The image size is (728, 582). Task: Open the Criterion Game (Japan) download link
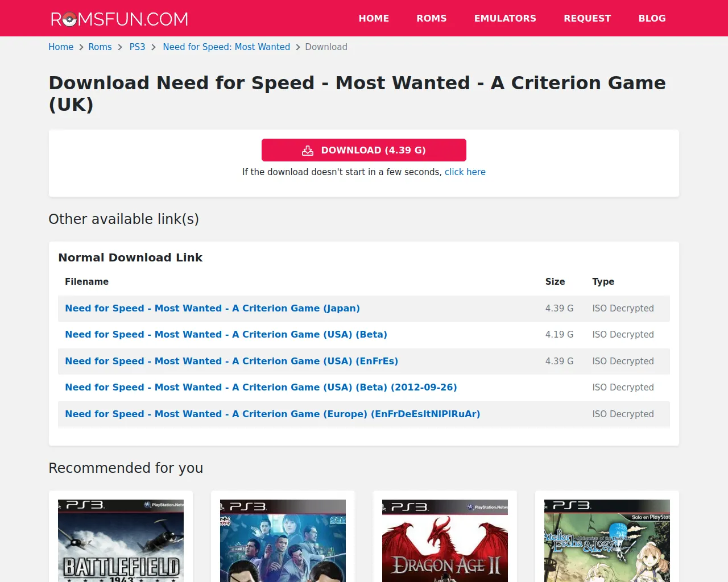(x=212, y=308)
